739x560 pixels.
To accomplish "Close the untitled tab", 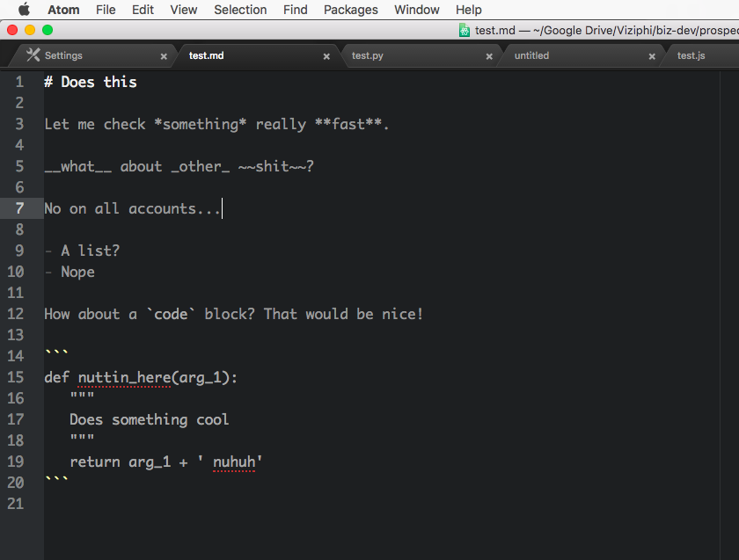I will (652, 56).
